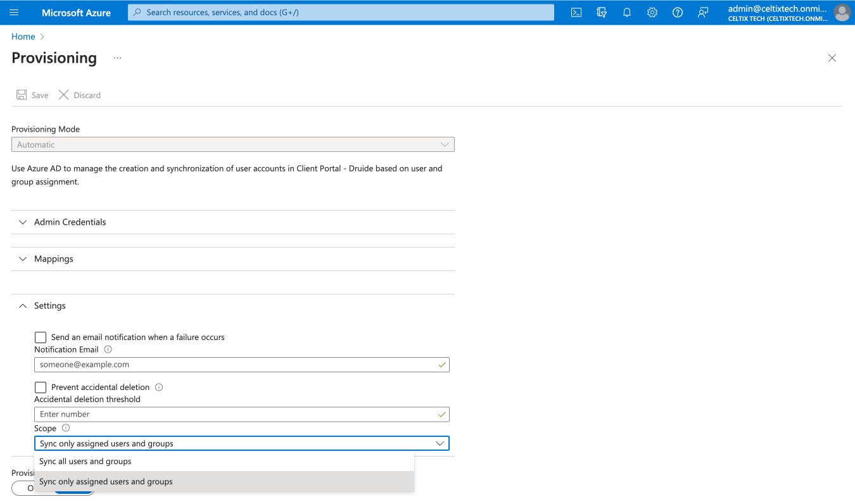Click the info icon next to Notification Email
Screen dimensions: 855x504
coord(108,350)
